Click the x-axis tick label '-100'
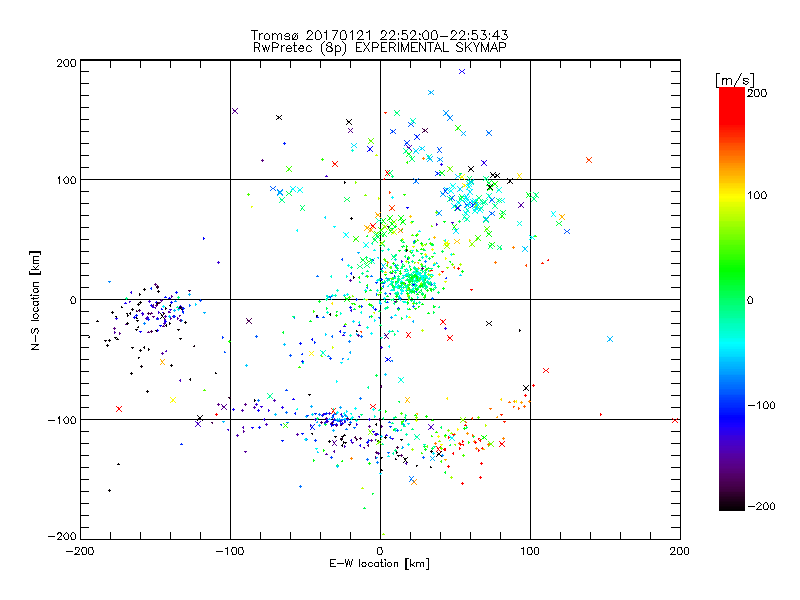The width and height of the screenshot is (800, 600). click(x=230, y=551)
